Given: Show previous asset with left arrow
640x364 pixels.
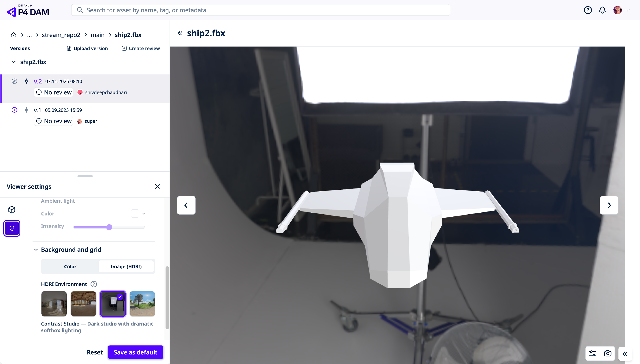Looking at the screenshot, I should click(186, 205).
